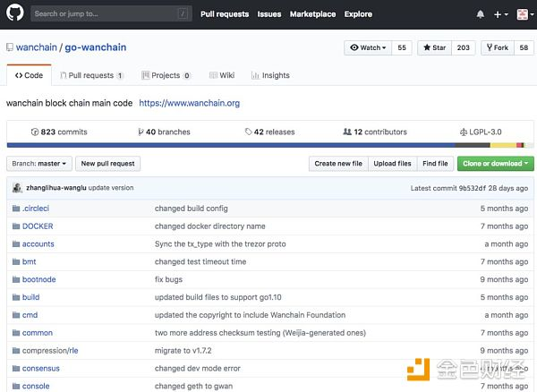Click the yellow language bar segment
537x392 pixels.
[503, 145]
